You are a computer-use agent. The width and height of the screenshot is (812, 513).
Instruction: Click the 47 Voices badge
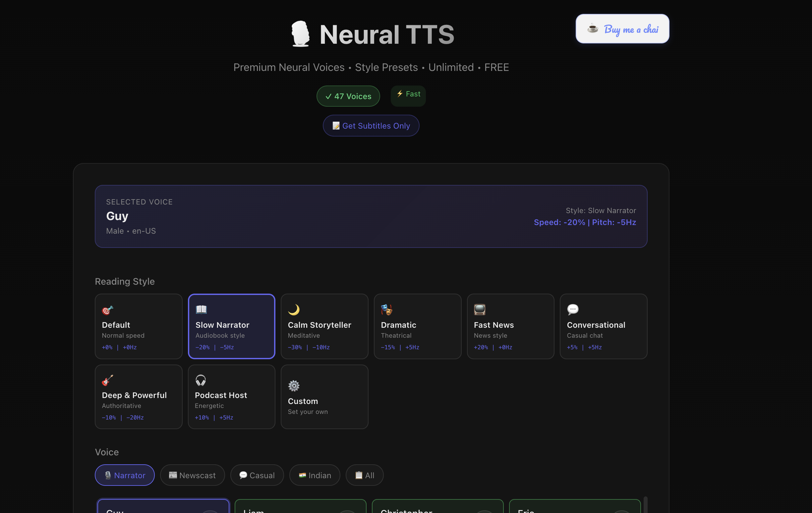348,96
